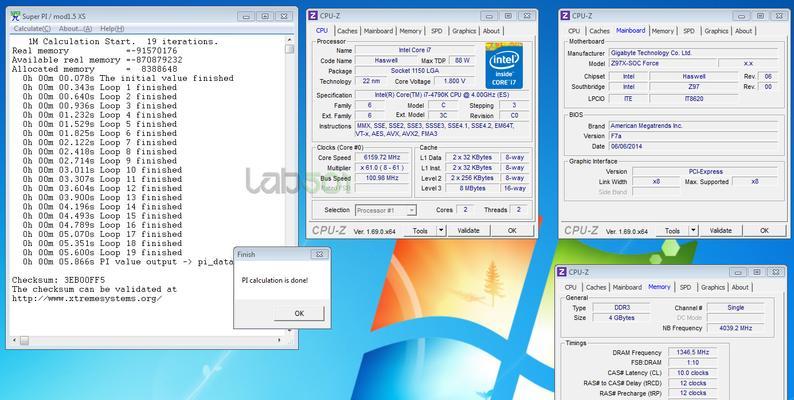The image size is (794, 400).
Task: Click OK button in Mainboard window
Action: [x=764, y=231]
